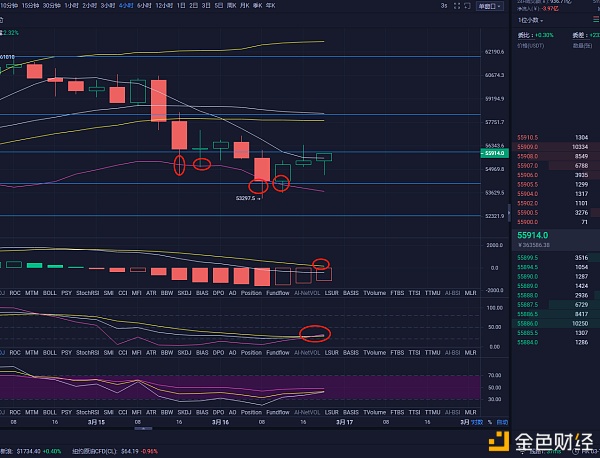This screenshot has height=458, width=600.
Task: Click the 53297.5 low price label
Action: point(246,198)
